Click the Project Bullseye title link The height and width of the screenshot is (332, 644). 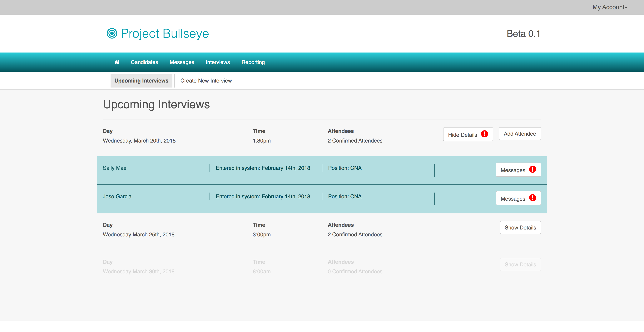coord(165,33)
